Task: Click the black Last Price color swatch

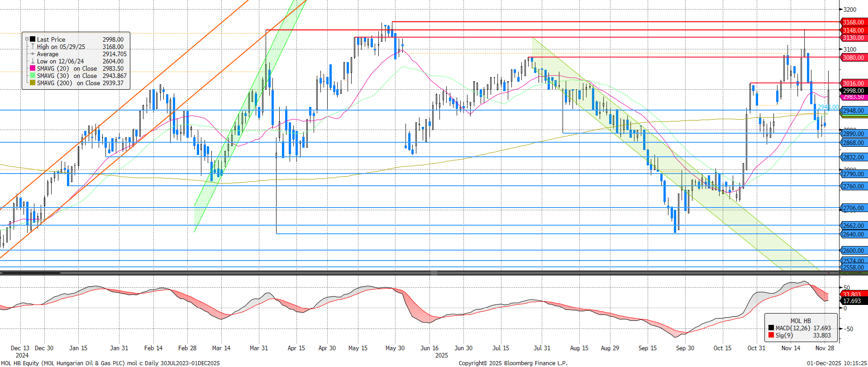Action: (x=33, y=39)
